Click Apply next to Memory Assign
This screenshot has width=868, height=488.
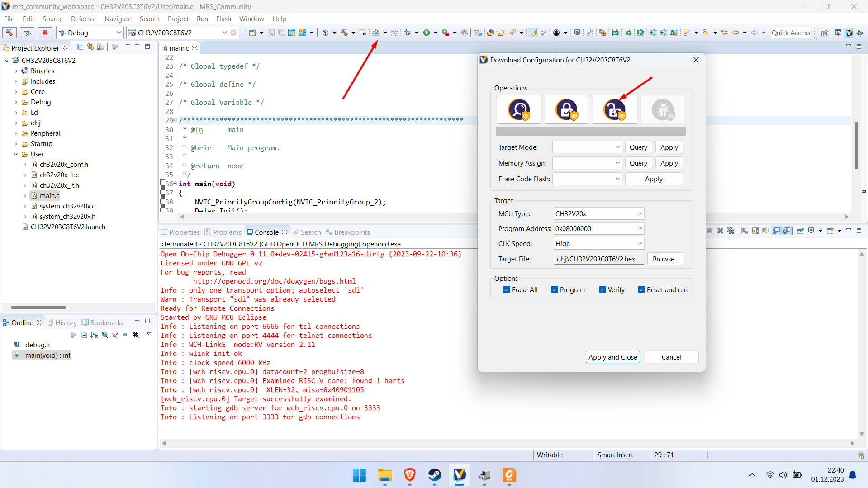click(669, 163)
